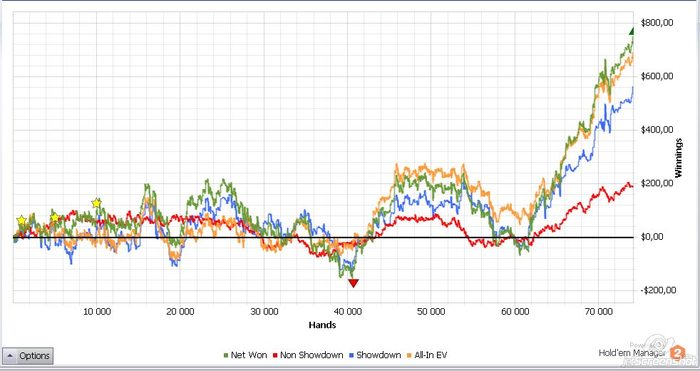The image size is (700, 371).
Task: Click the $800,00 axis label
Action: tap(656, 23)
